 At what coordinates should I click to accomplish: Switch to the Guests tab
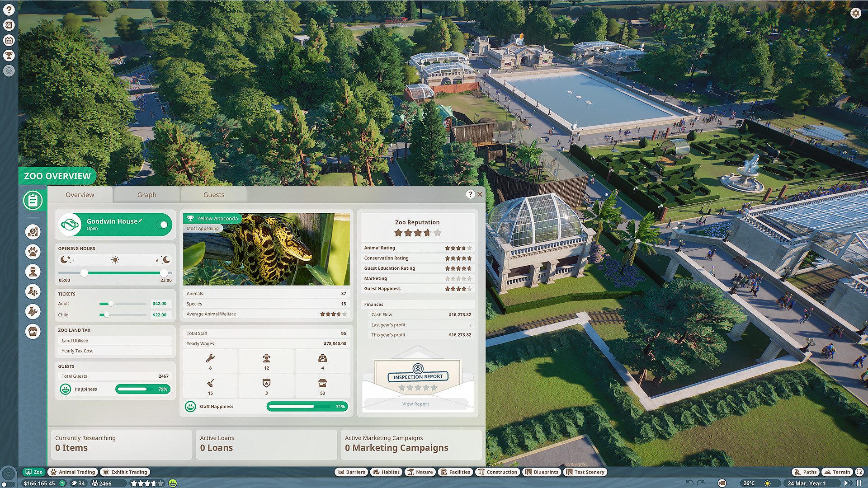pos(213,194)
